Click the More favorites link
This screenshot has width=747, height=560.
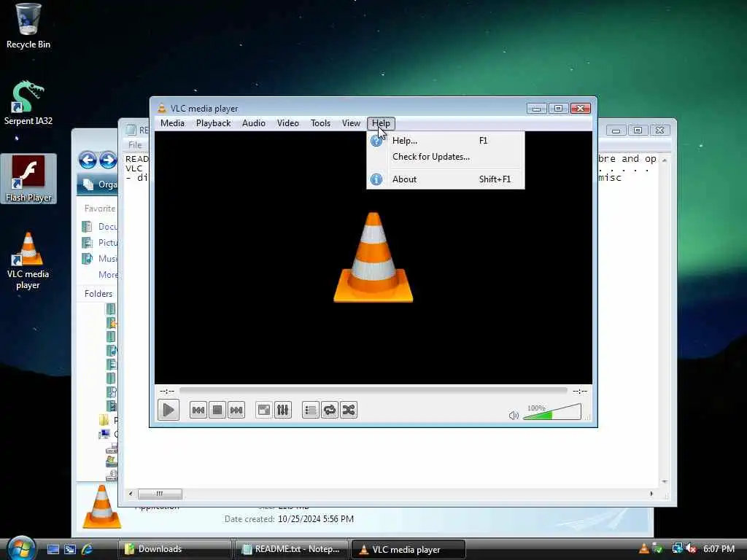pyautogui.click(x=108, y=275)
